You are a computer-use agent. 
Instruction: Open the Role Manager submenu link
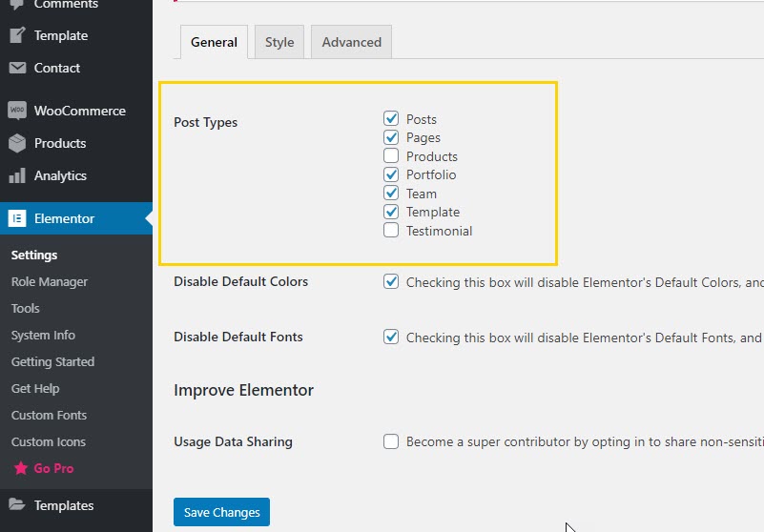(x=50, y=281)
